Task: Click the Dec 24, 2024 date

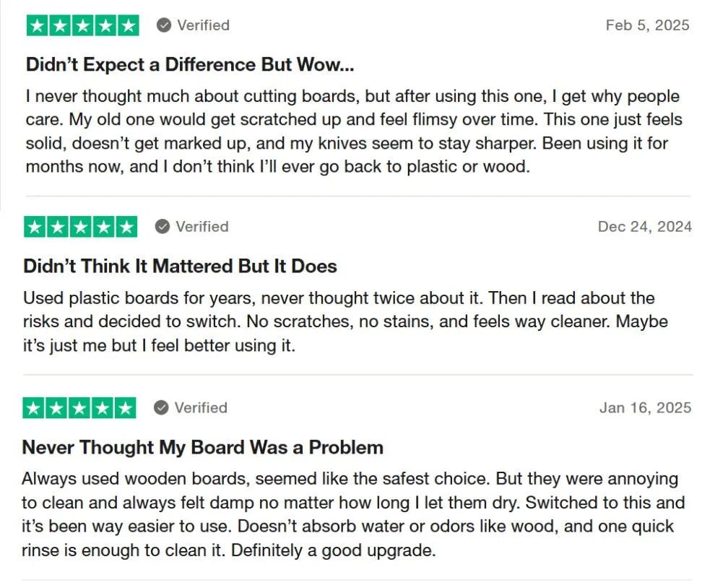Action: [645, 226]
